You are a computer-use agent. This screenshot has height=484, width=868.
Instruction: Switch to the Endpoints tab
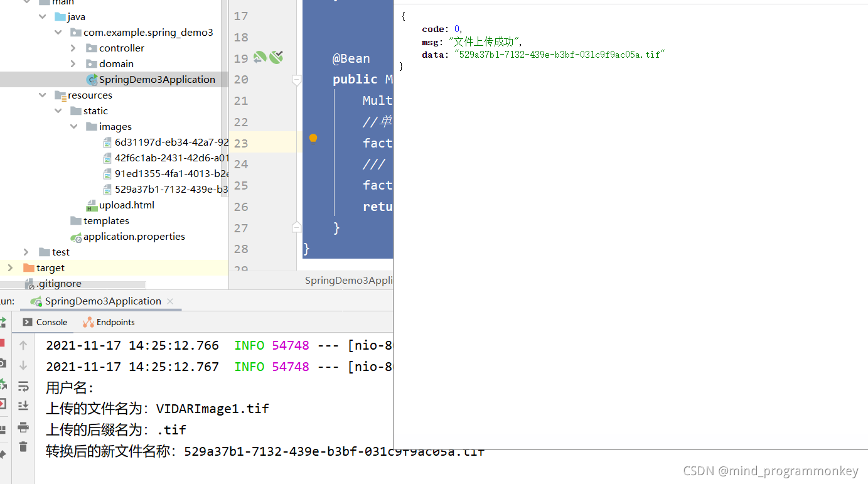pos(109,322)
